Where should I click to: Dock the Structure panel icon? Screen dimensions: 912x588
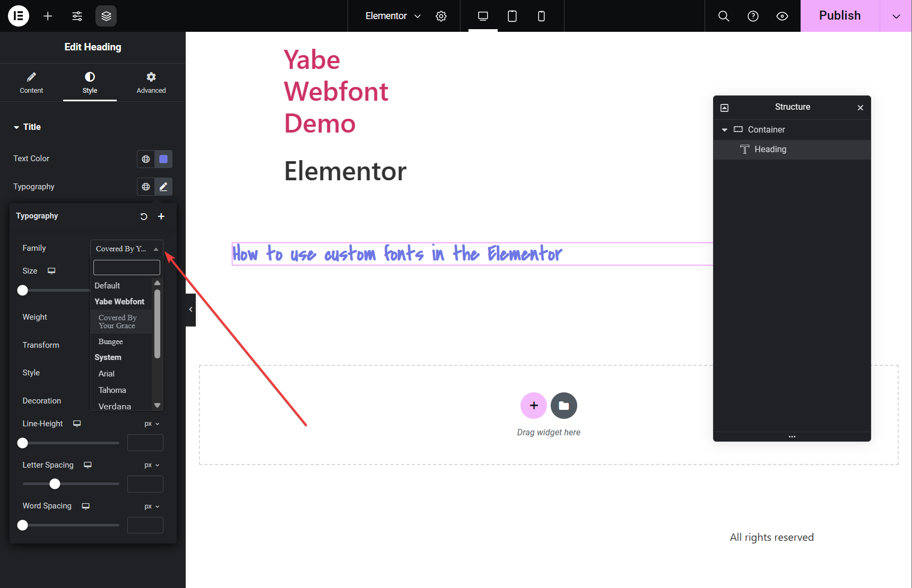725,108
